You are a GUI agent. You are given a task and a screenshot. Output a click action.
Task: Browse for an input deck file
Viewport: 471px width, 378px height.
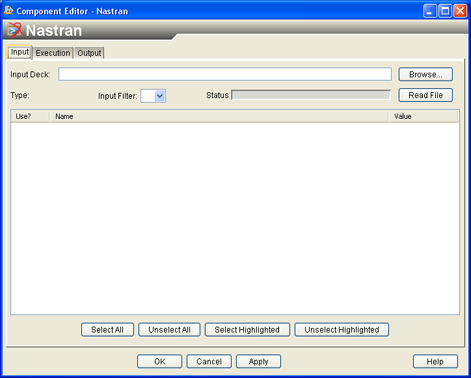(425, 74)
